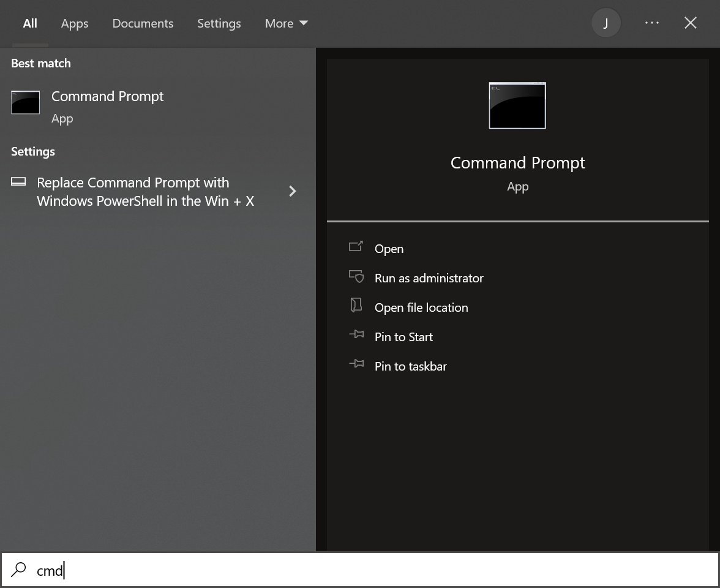The width and height of the screenshot is (720, 588).
Task: Click the shield Run as administrator icon
Action: tap(356, 276)
